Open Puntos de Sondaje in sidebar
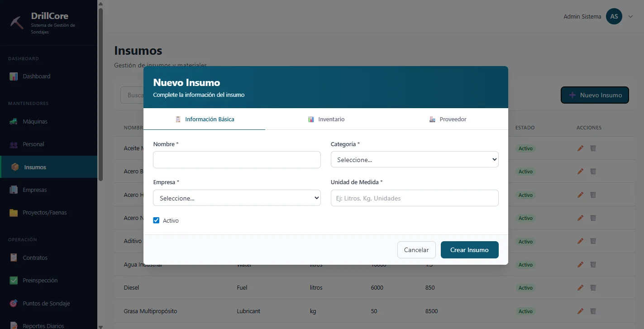 pos(46,304)
